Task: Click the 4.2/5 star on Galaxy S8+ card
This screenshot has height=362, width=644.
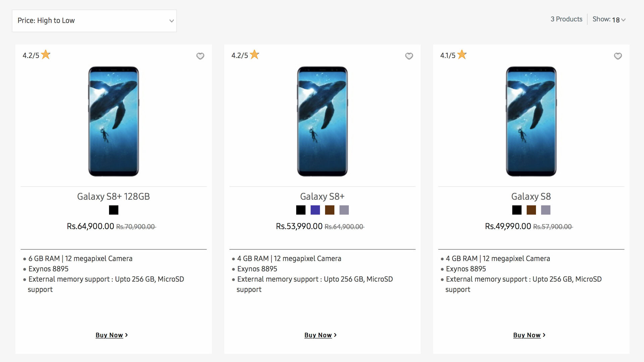Action: coord(255,55)
